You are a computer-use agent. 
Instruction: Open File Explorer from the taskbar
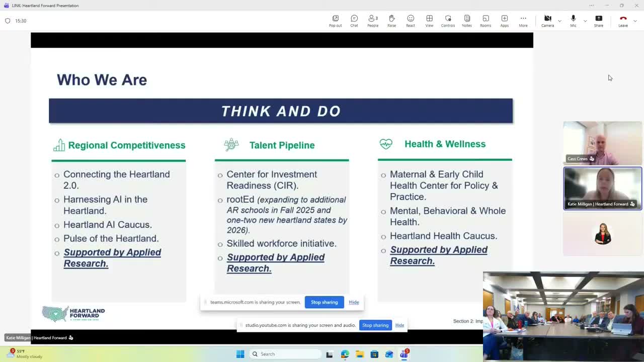[360, 354]
